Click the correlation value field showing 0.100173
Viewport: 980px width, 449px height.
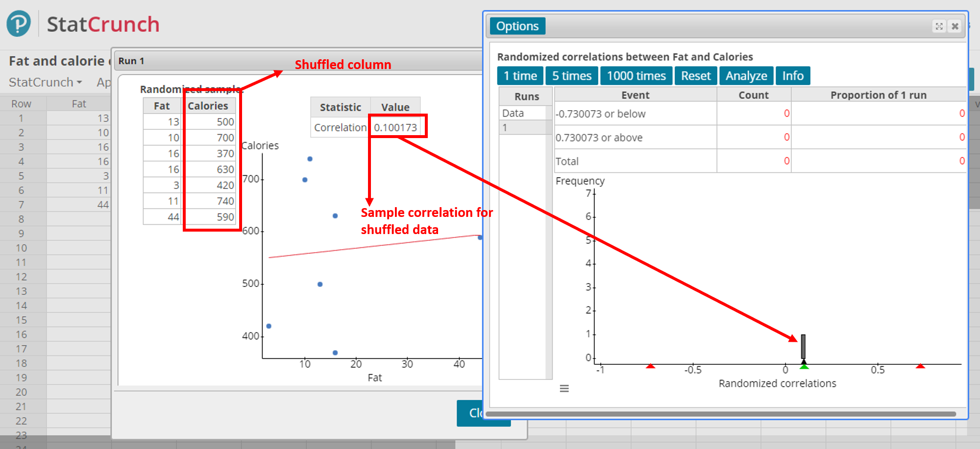coord(397,126)
